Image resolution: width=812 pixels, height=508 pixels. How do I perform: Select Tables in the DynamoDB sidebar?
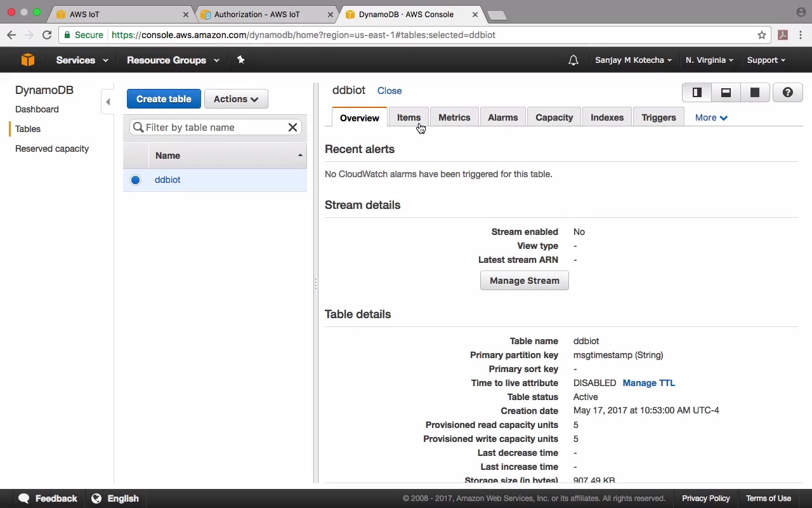click(x=28, y=129)
